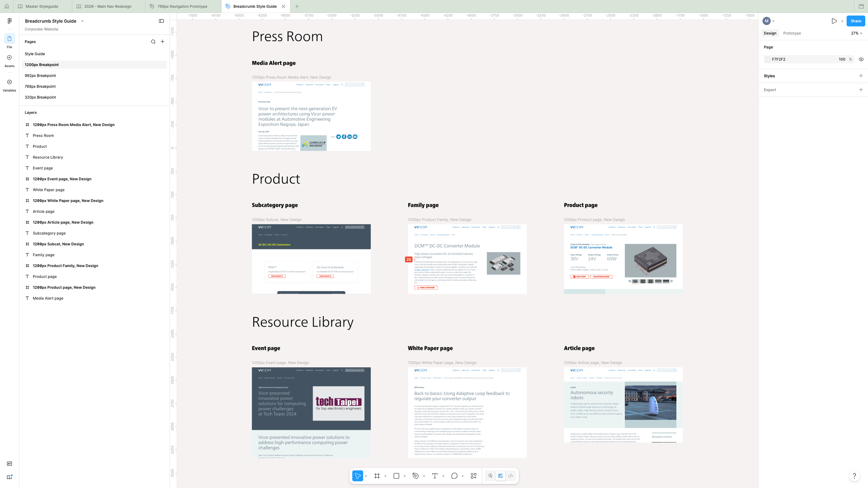Open the Move tool options chevron
The height and width of the screenshot is (488, 868).
pos(366,476)
